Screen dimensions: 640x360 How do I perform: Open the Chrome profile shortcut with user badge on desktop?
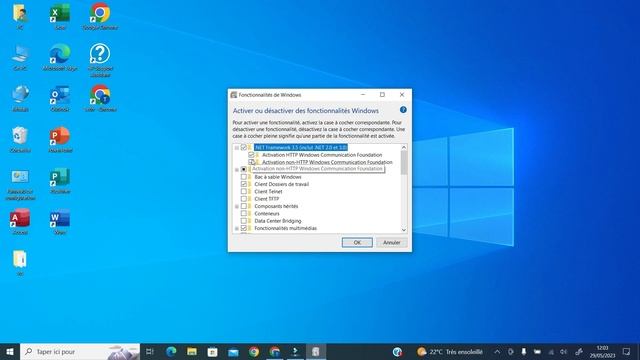coord(100,98)
